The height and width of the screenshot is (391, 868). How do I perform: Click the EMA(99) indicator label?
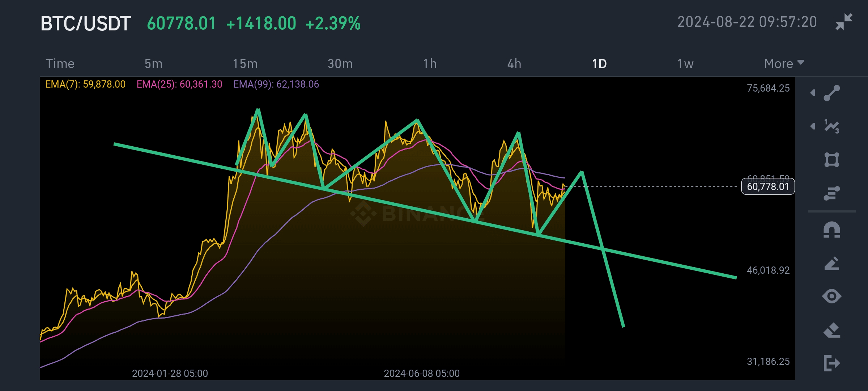pos(276,84)
